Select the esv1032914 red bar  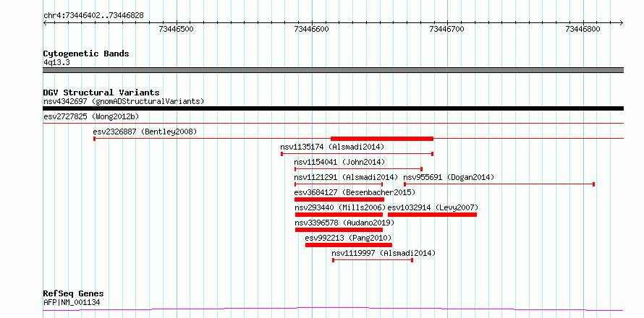pyautogui.click(x=432, y=215)
